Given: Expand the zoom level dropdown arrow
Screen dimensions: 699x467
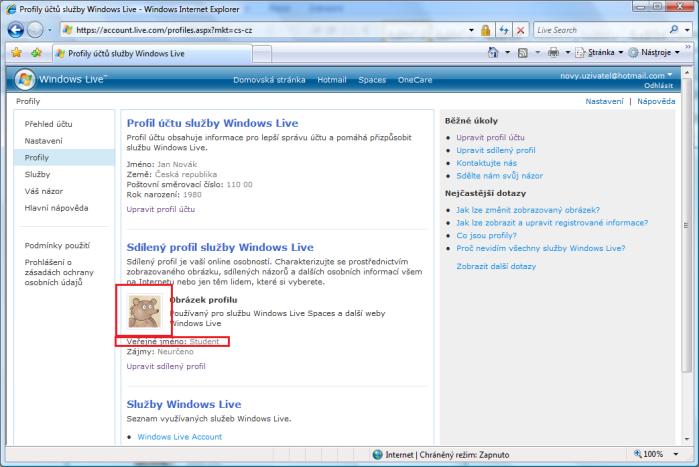Looking at the screenshot, I should tap(676, 454).
